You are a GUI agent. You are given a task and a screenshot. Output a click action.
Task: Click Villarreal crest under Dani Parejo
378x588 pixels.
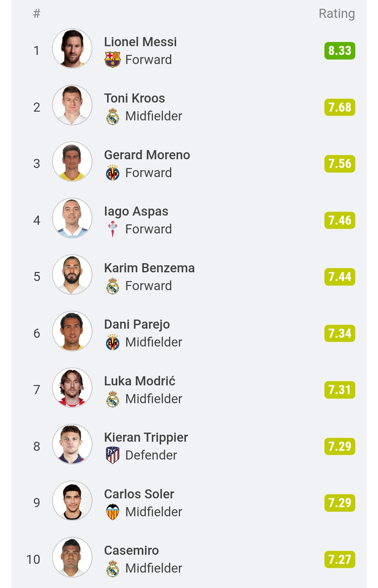pos(112,342)
